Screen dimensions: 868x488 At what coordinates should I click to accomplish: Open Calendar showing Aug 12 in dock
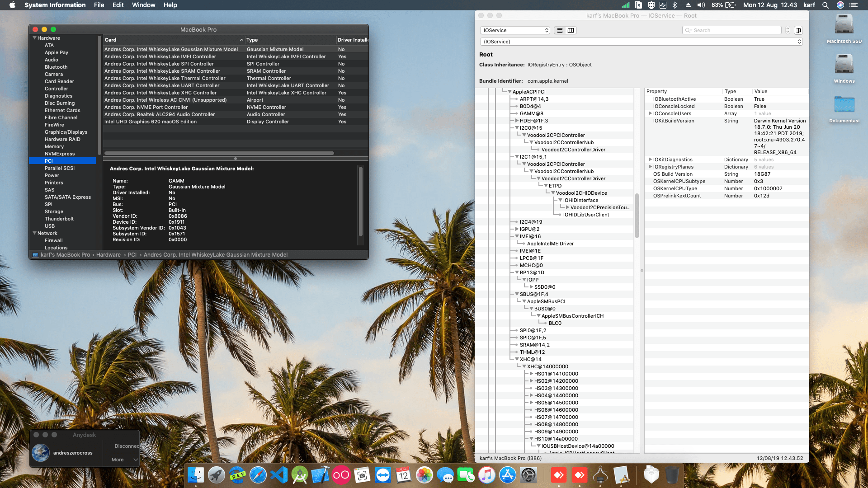404,475
